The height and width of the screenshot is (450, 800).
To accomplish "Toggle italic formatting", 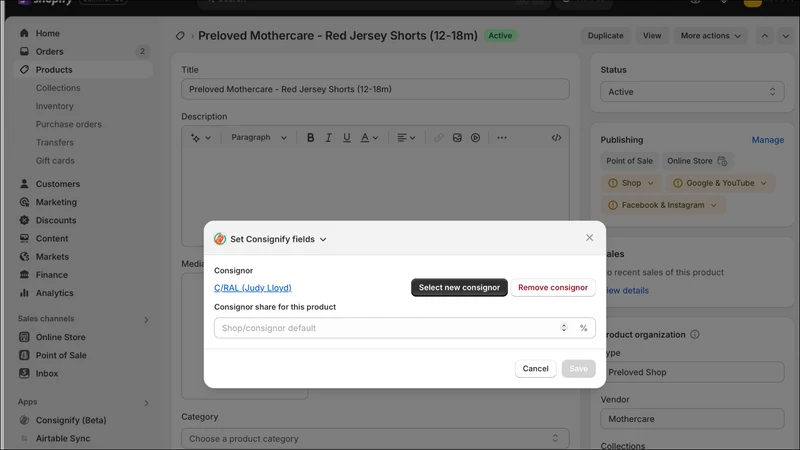I will [x=329, y=138].
